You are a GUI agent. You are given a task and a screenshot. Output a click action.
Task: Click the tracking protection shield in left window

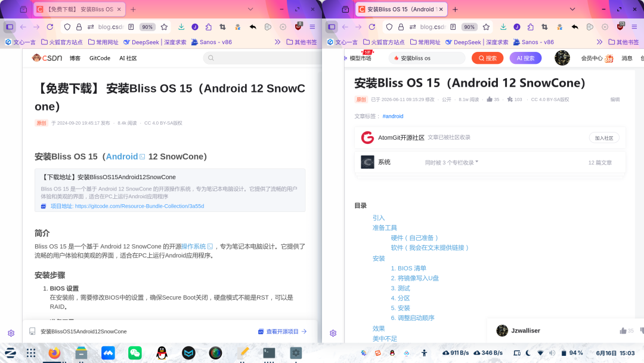[67, 27]
